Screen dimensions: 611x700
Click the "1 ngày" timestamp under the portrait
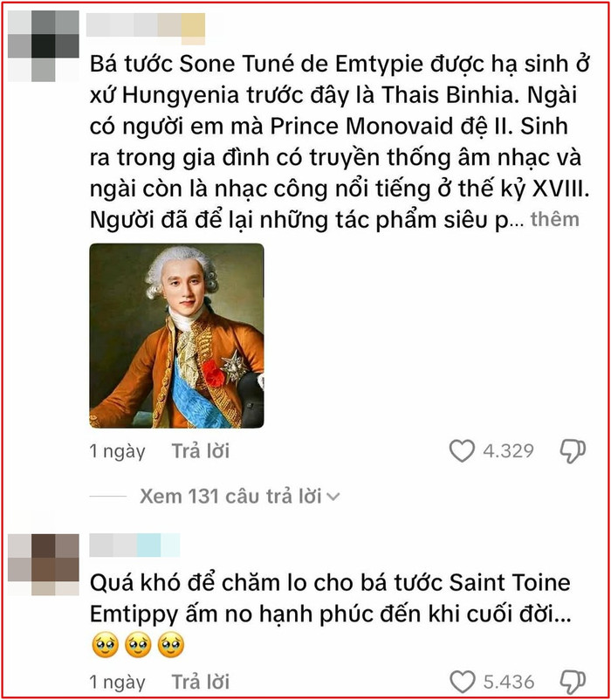pyautogui.click(x=117, y=451)
